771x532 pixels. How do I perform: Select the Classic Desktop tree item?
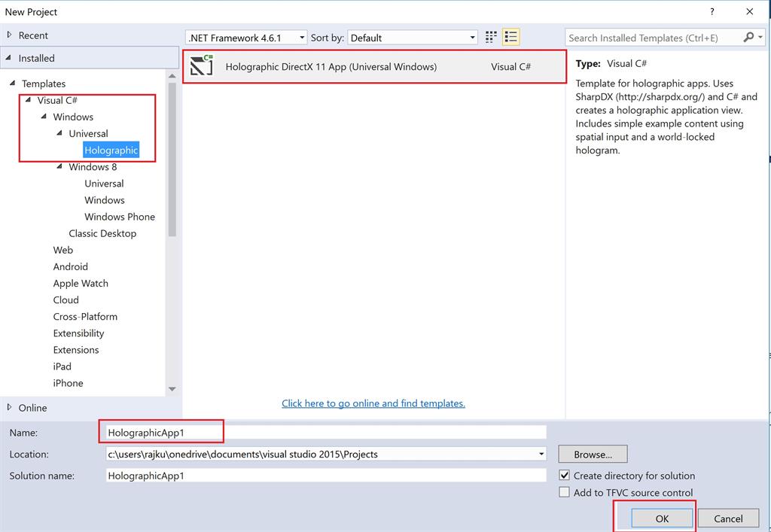coord(102,233)
